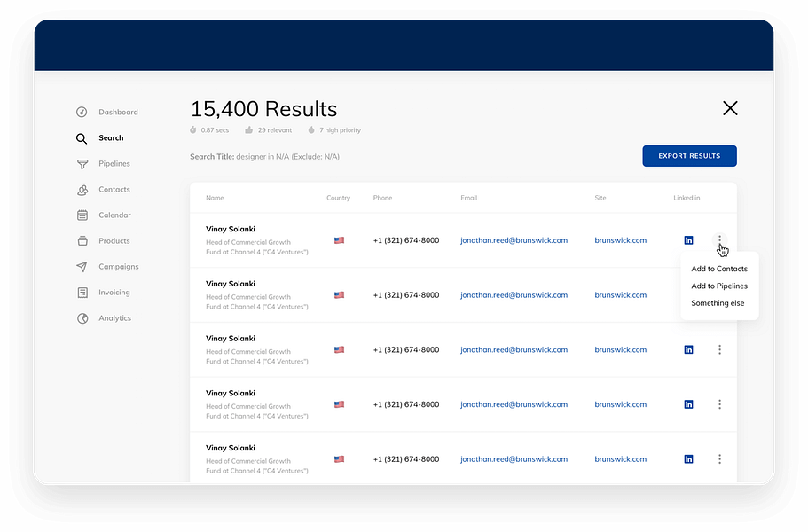Open the three-dot menu in fifth row
The image size is (808, 532).
(719, 459)
